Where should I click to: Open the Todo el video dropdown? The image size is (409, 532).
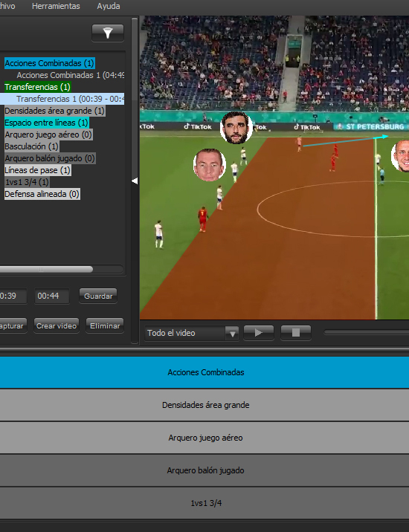click(192, 333)
